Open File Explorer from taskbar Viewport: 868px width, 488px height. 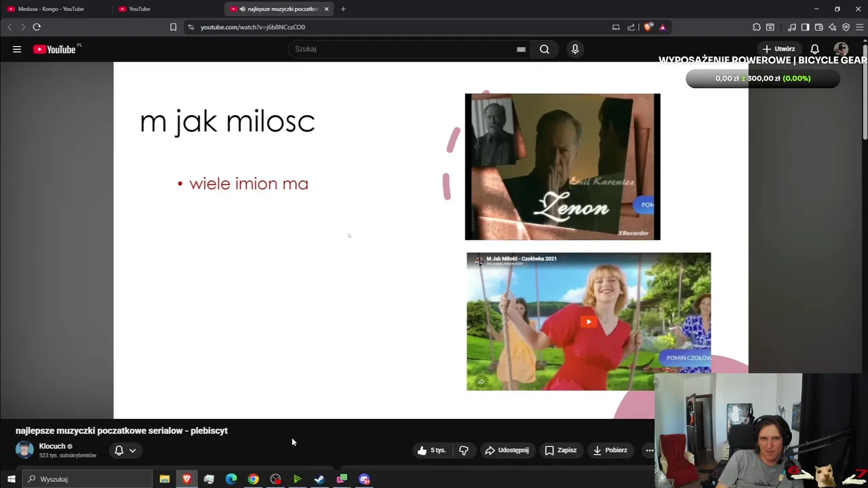(x=165, y=479)
